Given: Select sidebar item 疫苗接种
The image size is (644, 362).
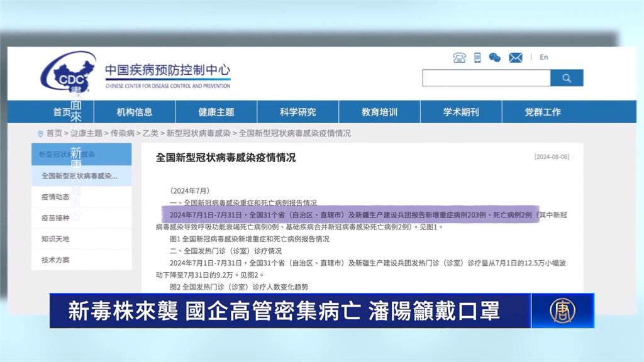Looking at the screenshot, I should tap(81, 218).
